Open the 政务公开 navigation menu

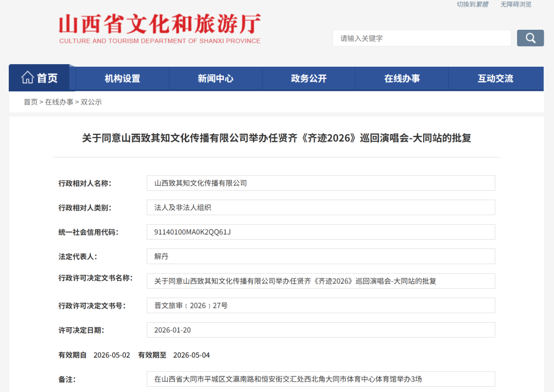tap(308, 78)
